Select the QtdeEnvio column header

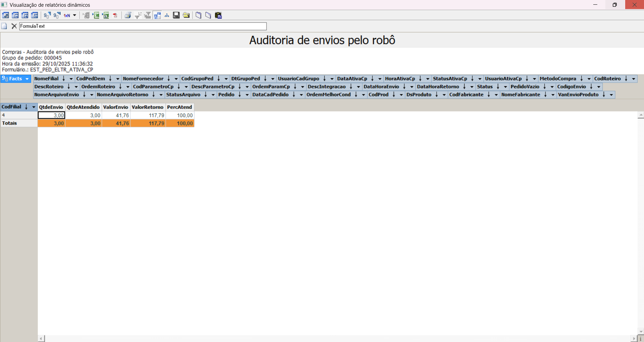[x=51, y=107]
